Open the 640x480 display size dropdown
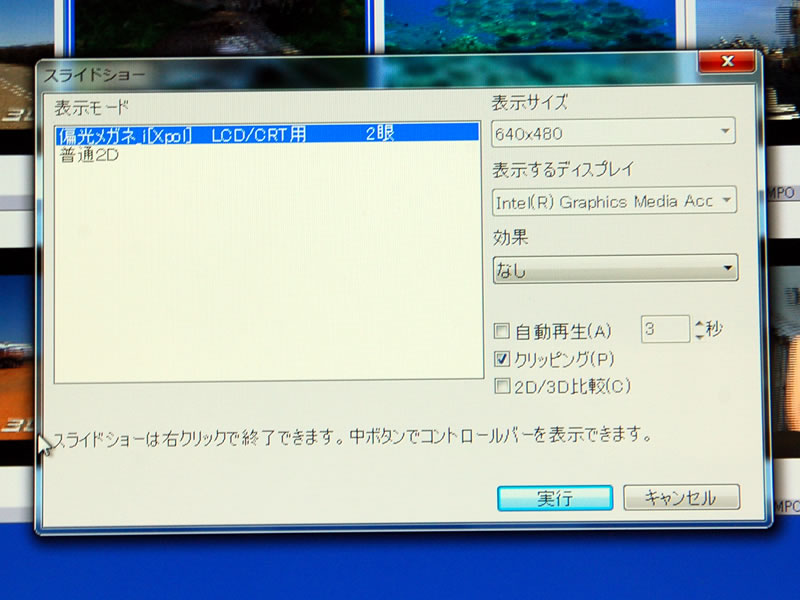800x600 pixels. click(x=613, y=133)
